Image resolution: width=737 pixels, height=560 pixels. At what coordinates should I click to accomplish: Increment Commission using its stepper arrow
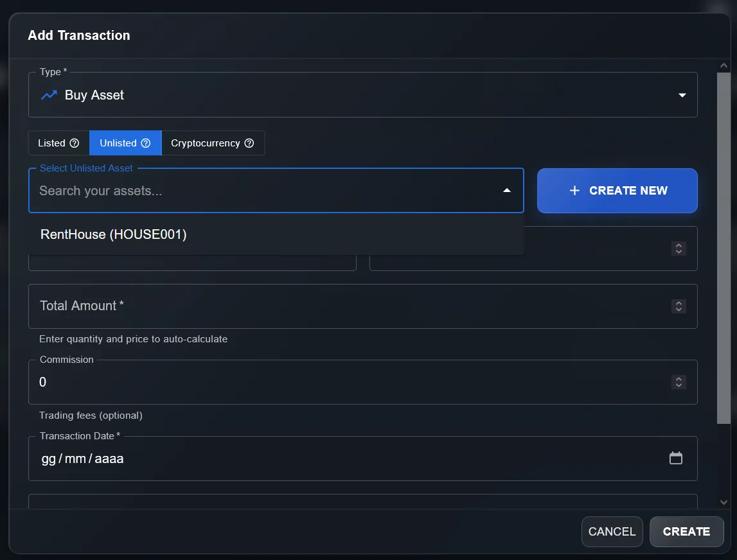click(679, 379)
